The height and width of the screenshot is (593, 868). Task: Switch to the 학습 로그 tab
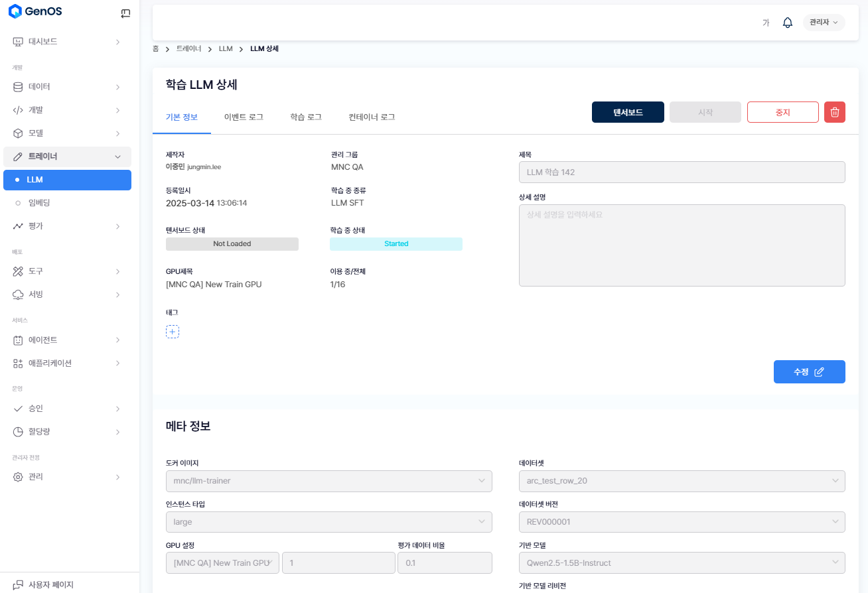coord(306,117)
